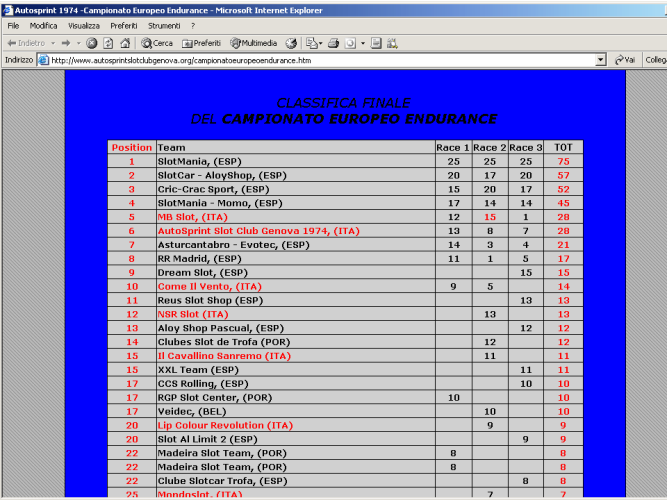Click Aloy Shop Pascual, (ESP) team
Screen dimensions: 667x500
pos(221,328)
